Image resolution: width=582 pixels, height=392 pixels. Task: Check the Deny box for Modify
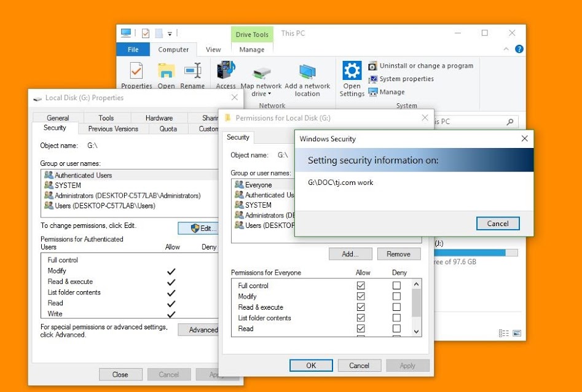tap(396, 296)
